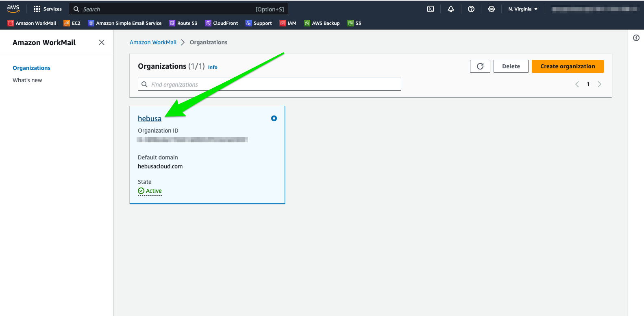Open the notifications bell
Screen dimensions: 644x316
(x=451, y=9)
